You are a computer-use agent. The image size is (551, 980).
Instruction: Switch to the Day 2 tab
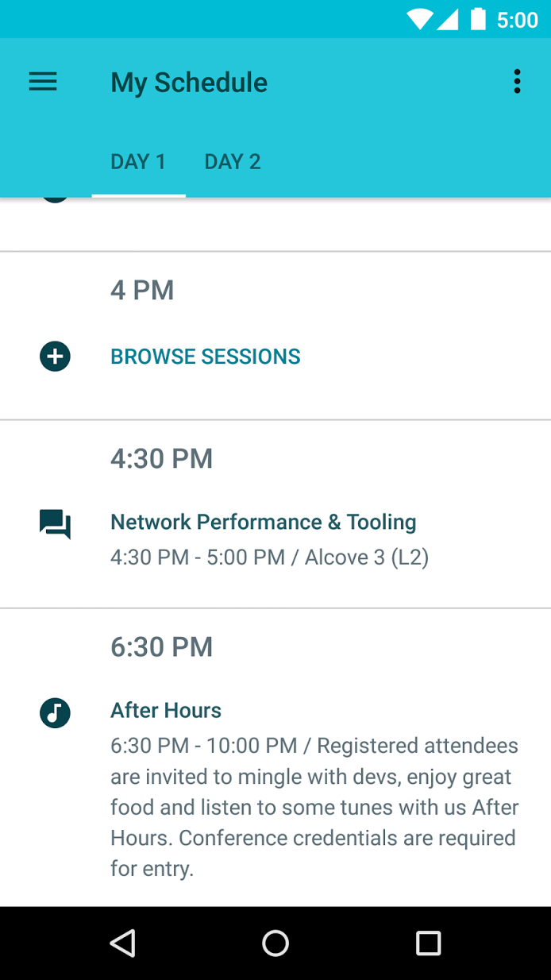point(233,162)
